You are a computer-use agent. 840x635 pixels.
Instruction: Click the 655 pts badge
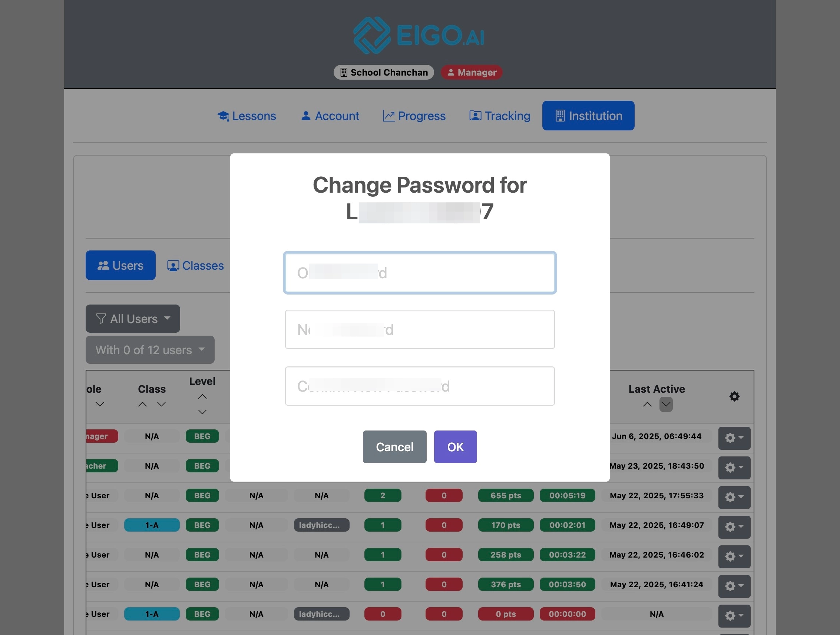506,495
